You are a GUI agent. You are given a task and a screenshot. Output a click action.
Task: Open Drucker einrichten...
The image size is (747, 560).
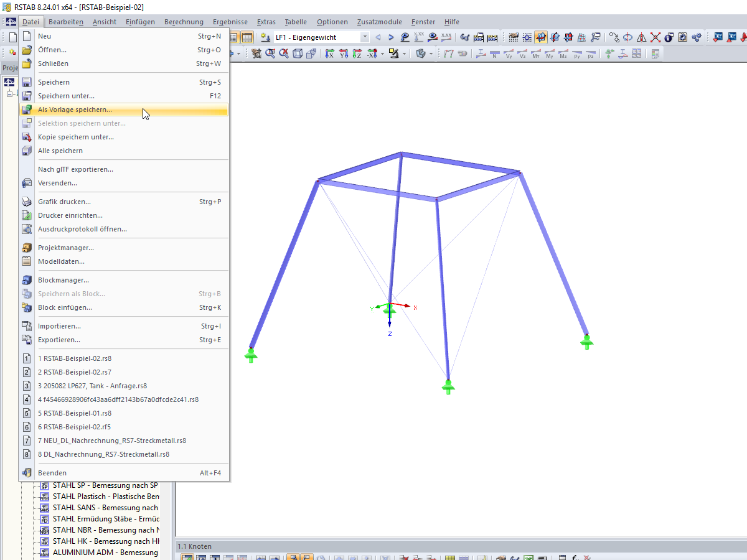[x=125, y=215]
